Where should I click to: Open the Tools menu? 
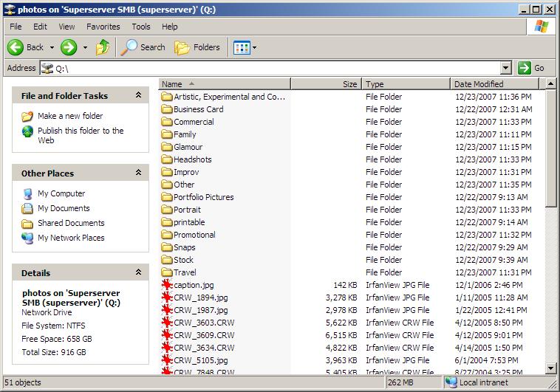tap(140, 27)
